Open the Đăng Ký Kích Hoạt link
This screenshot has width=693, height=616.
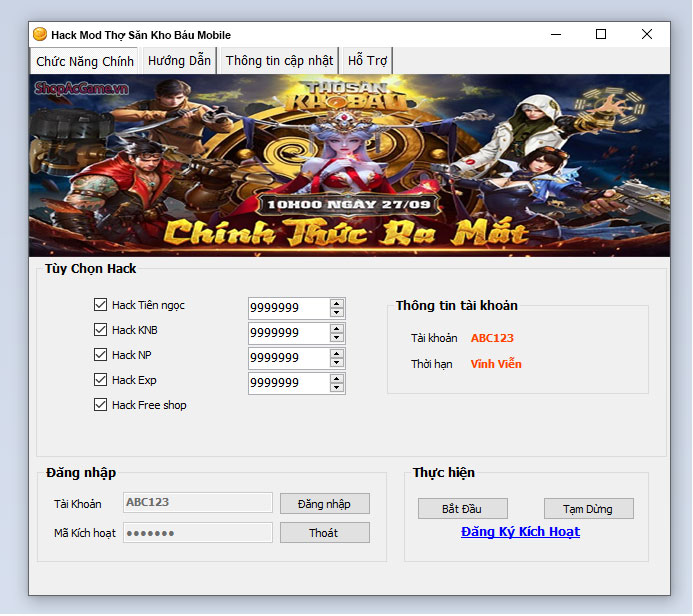[x=520, y=532]
